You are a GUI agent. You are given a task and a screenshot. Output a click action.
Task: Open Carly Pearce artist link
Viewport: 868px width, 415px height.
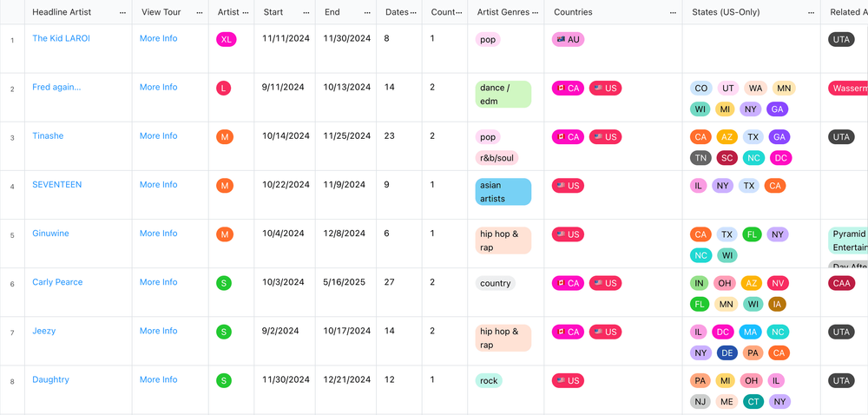tap(57, 281)
